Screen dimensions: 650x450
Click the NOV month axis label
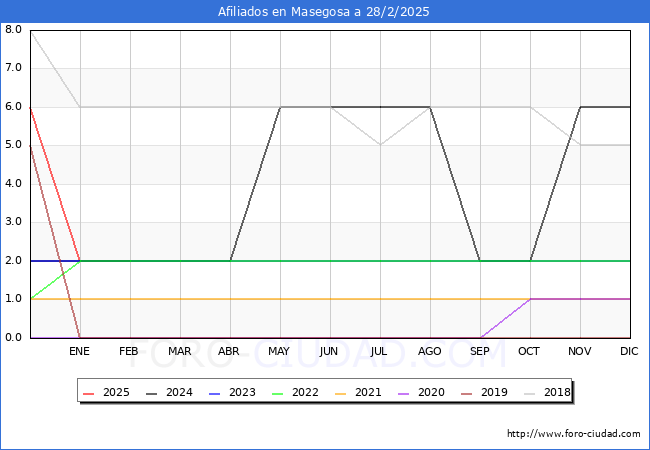point(580,351)
